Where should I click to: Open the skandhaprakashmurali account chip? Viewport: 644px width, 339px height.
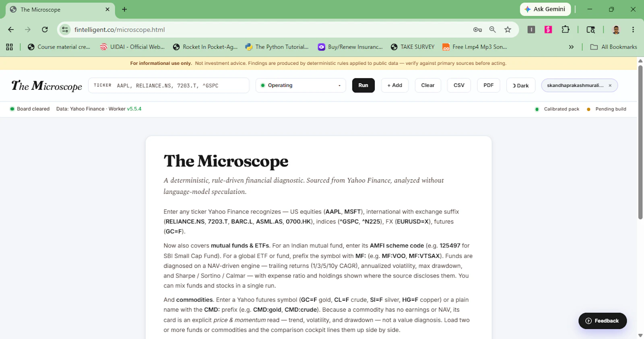(x=575, y=85)
